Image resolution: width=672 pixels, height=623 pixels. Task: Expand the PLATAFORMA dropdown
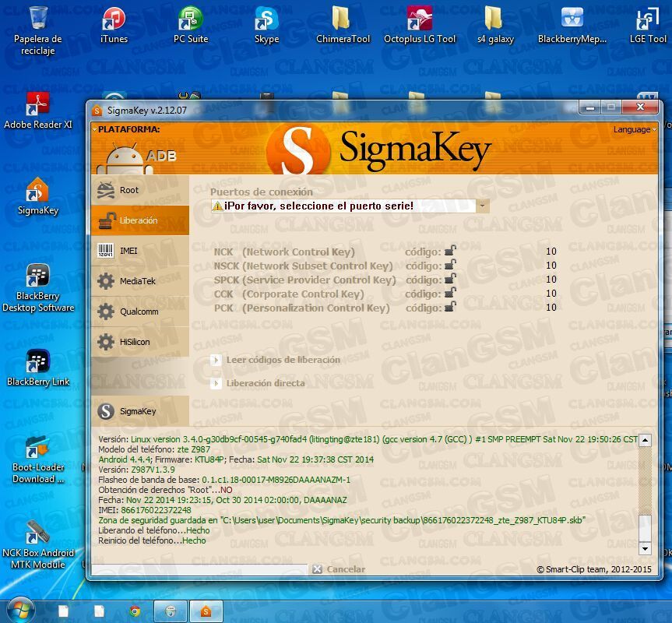coord(127,129)
